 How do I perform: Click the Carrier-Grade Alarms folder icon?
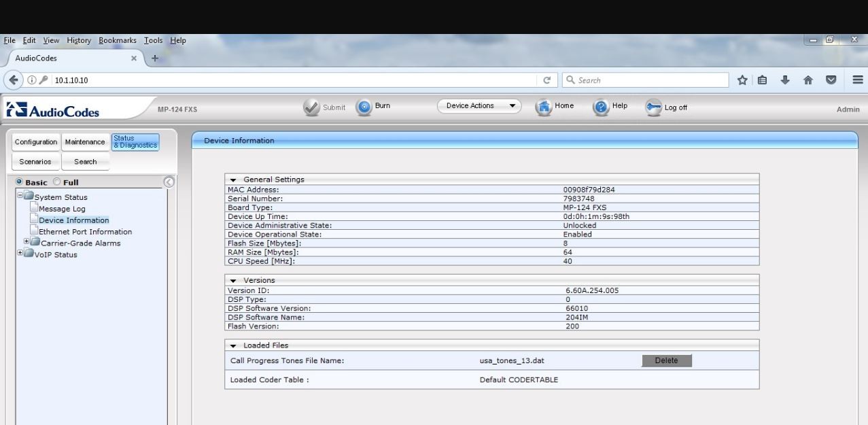coord(35,243)
